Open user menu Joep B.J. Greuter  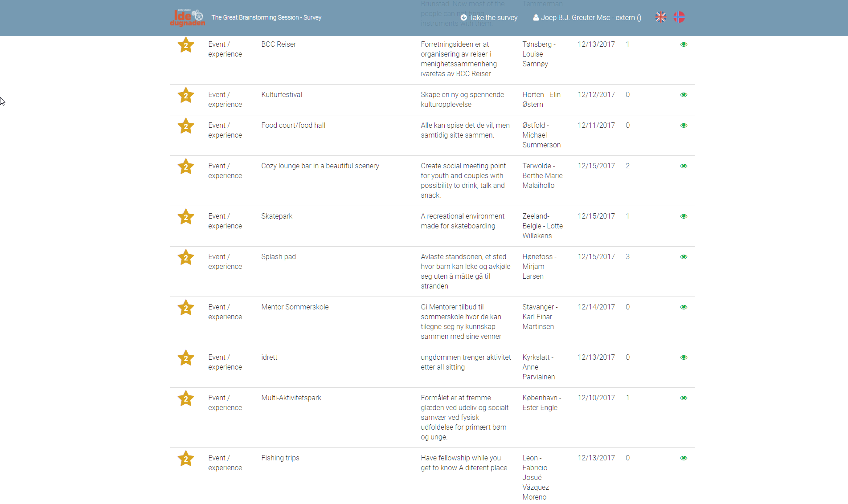pos(587,17)
